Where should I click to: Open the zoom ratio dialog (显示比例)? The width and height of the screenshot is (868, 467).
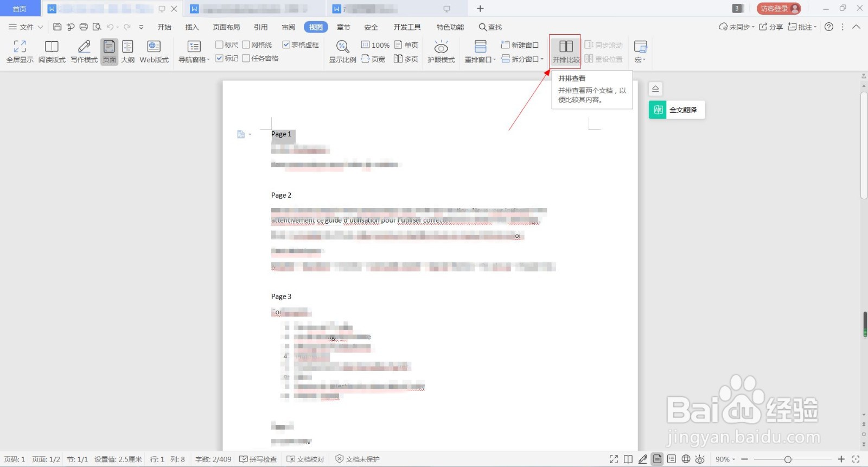tap(342, 52)
